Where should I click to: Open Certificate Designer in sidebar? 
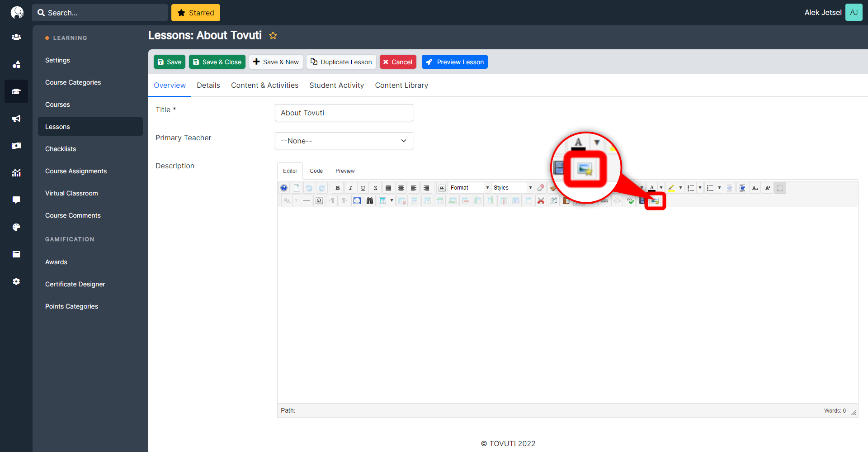point(75,284)
